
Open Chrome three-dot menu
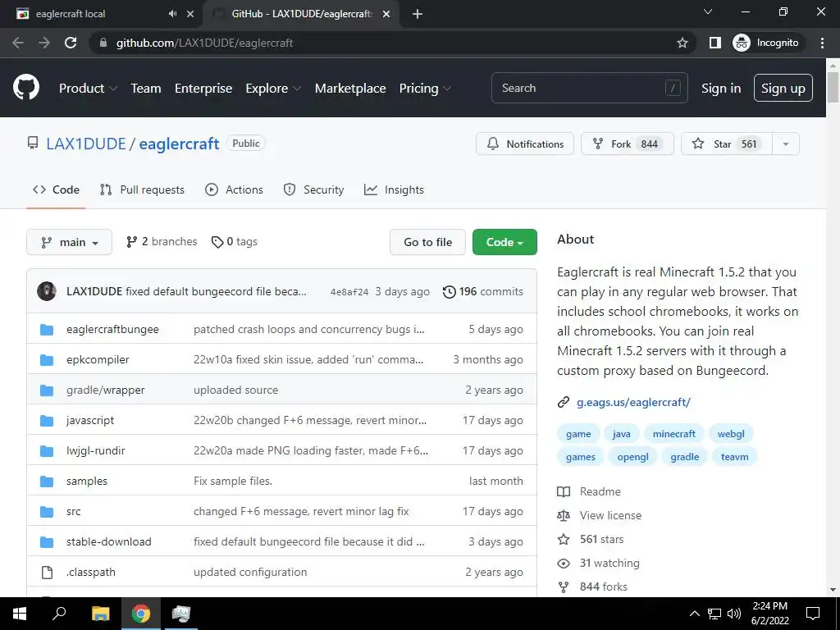[822, 43]
